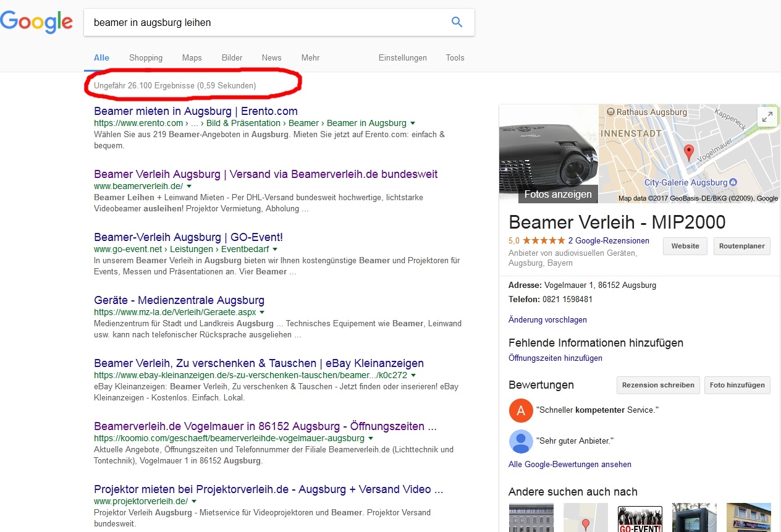Click first building thumbnail under 'Andere suchen auch nach'
Image resolution: width=781 pixels, height=532 pixels.
(531, 518)
